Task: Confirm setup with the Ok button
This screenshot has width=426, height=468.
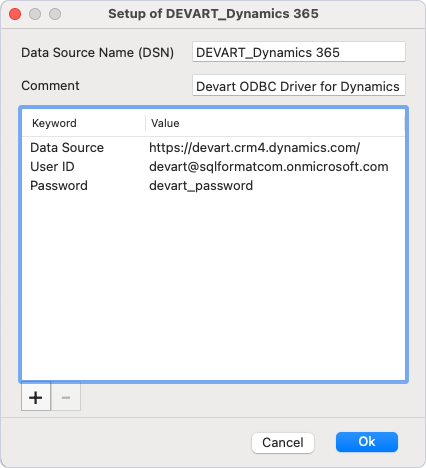Action: (367, 442)
